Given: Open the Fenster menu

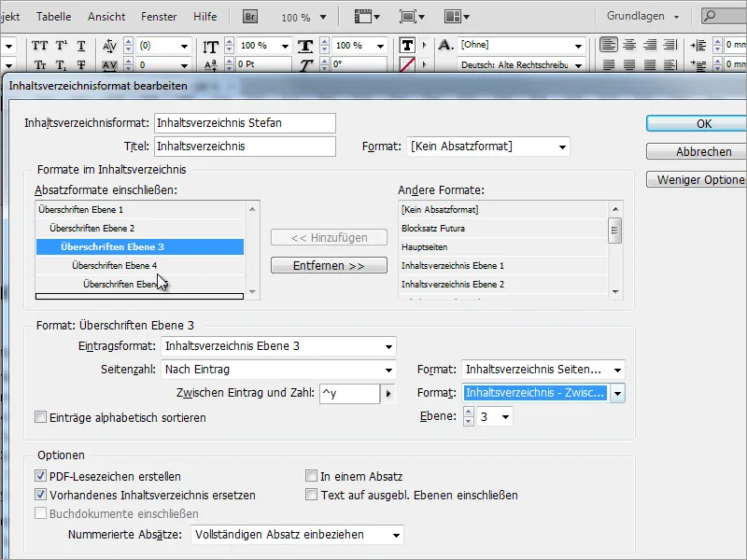Looking at the screenshot, I should [x=159, y=17].
